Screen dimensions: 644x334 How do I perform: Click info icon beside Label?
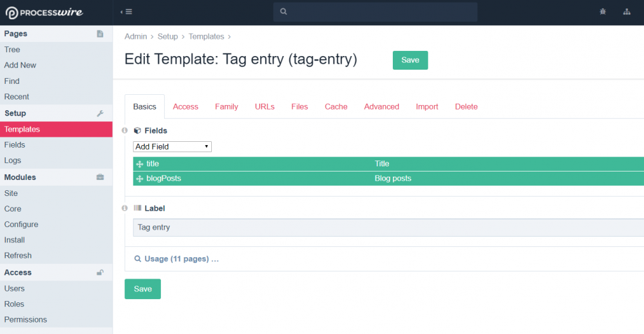pyautogui.click(x=125, y=208)
